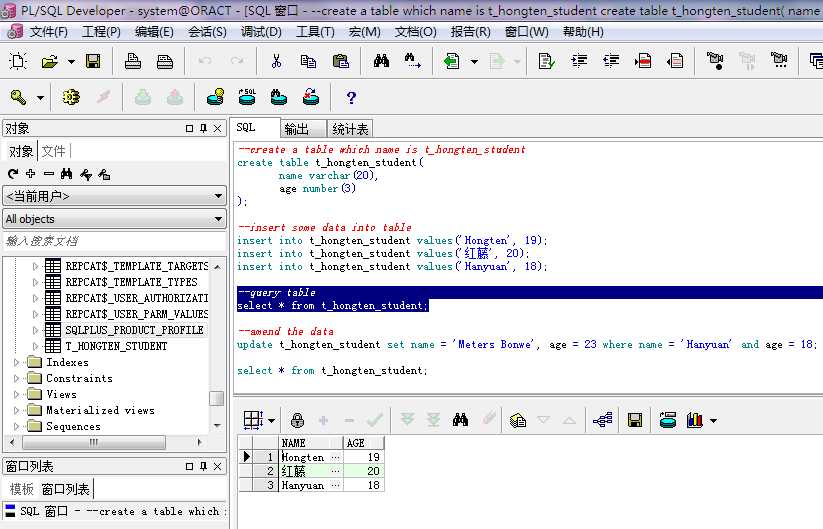Pin the 窗口列表 panel with pushpin

(x=203, y=466)
